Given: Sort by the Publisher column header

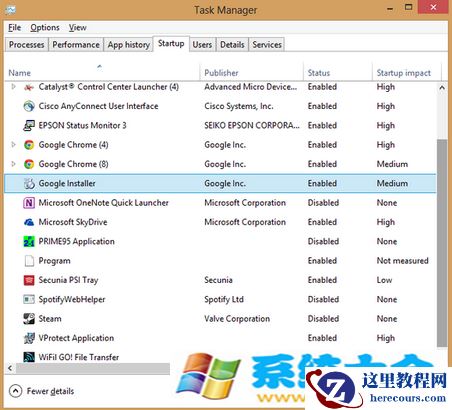Looking at the screenshot, I should click(x=252, y=73).
